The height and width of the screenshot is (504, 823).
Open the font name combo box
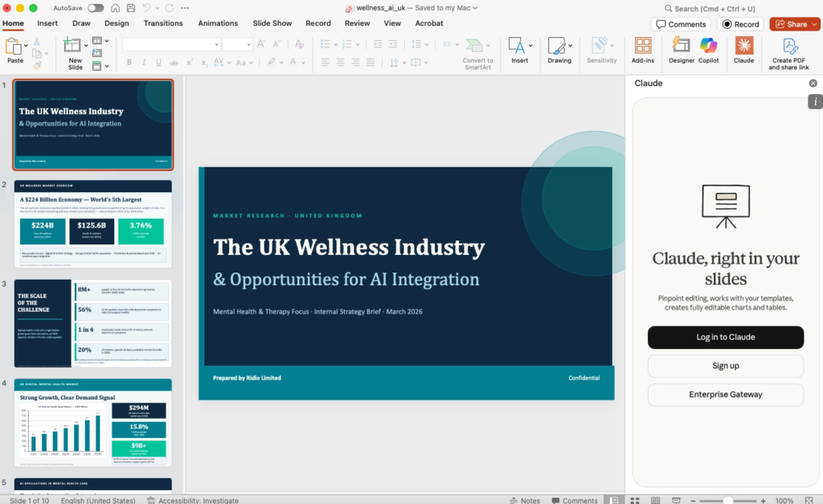(x=170, y=44)
